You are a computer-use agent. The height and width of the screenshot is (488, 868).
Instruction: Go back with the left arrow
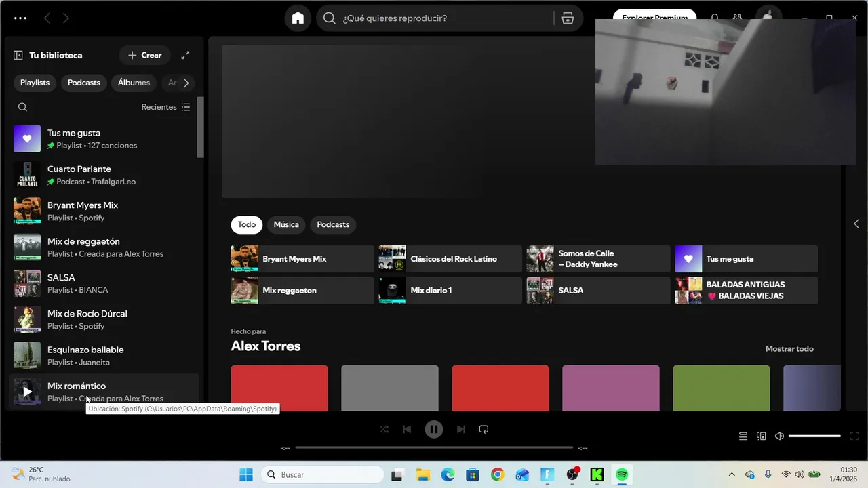pyautogui.click(x=47, y=18)
